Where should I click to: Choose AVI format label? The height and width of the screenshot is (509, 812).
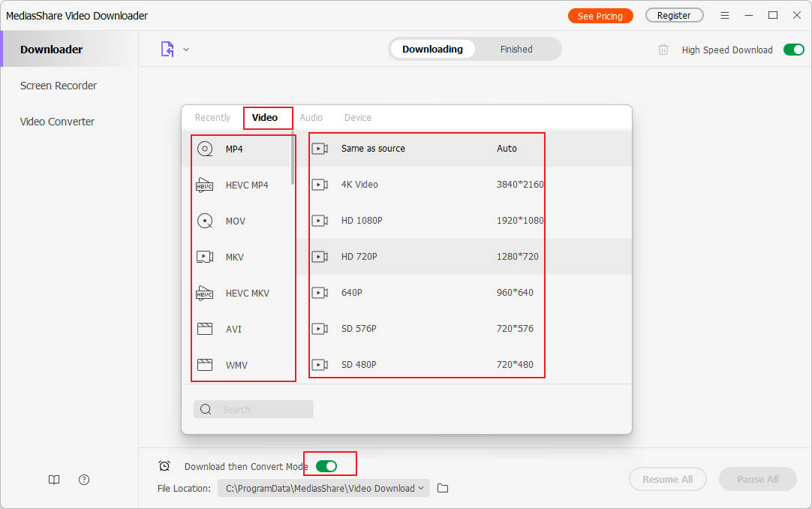point(233,329)
